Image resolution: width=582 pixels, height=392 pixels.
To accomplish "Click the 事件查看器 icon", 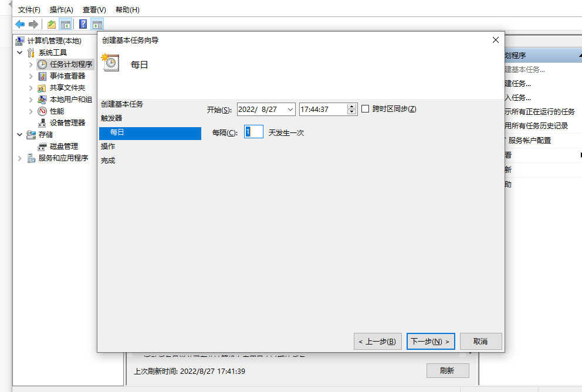I will pos(42,76).
